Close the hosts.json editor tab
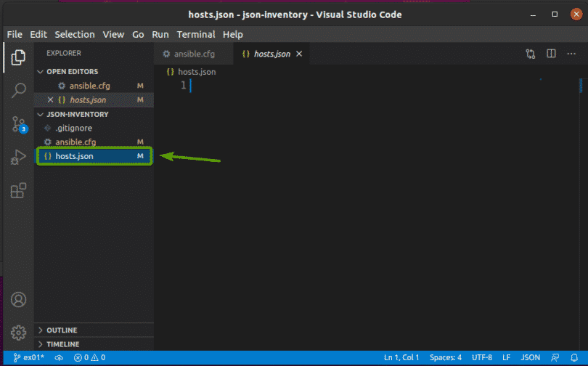The width and height of the screenshot is (588, 366). point(299,54)
